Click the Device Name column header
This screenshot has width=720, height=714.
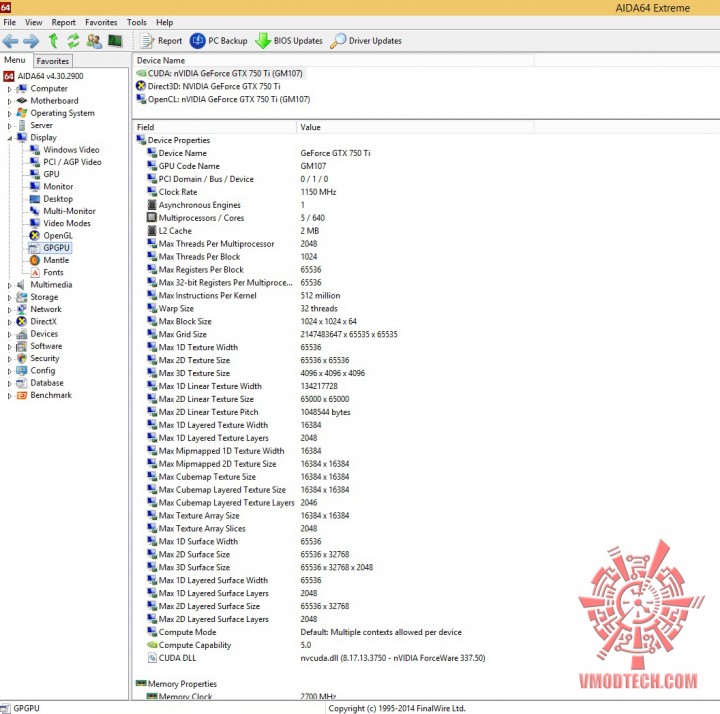click(334, 61)
